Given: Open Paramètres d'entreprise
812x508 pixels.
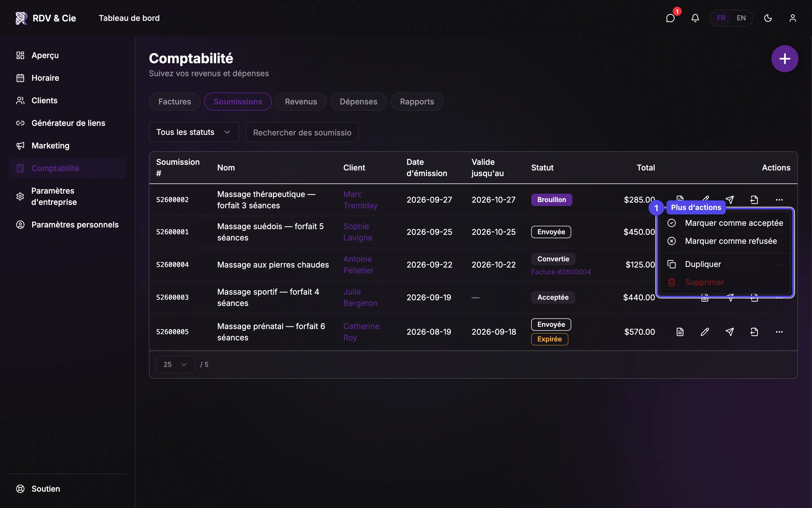Looking at the screenshot, I should [x=67, y=196].
